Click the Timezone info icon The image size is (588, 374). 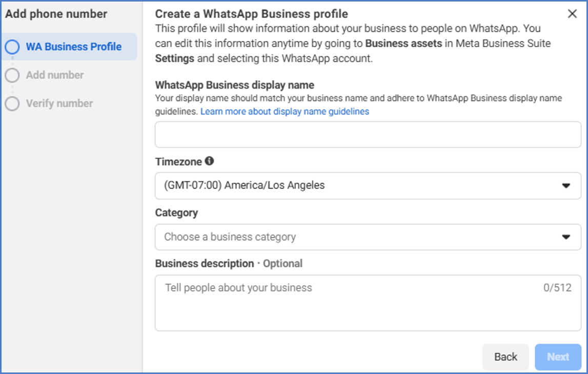coord(209,161)
